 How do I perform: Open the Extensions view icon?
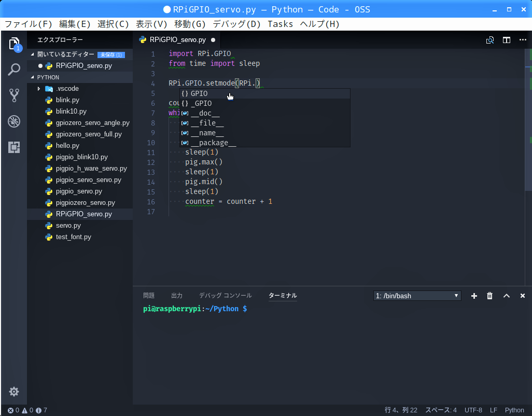[14, 147]
